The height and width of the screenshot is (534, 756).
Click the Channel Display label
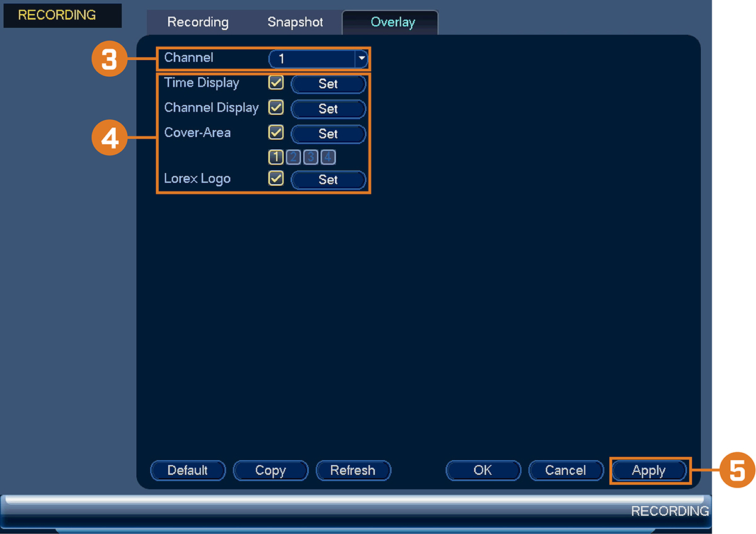click(x=212, y=108)
